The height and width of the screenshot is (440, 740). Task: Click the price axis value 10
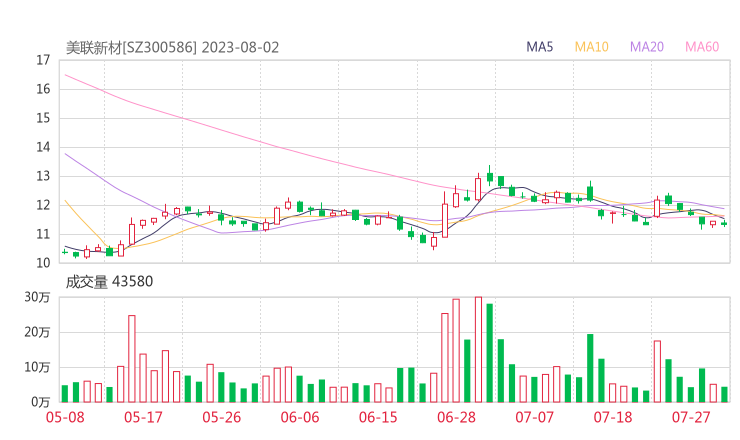pyautogui.click(x=43, y=263)
